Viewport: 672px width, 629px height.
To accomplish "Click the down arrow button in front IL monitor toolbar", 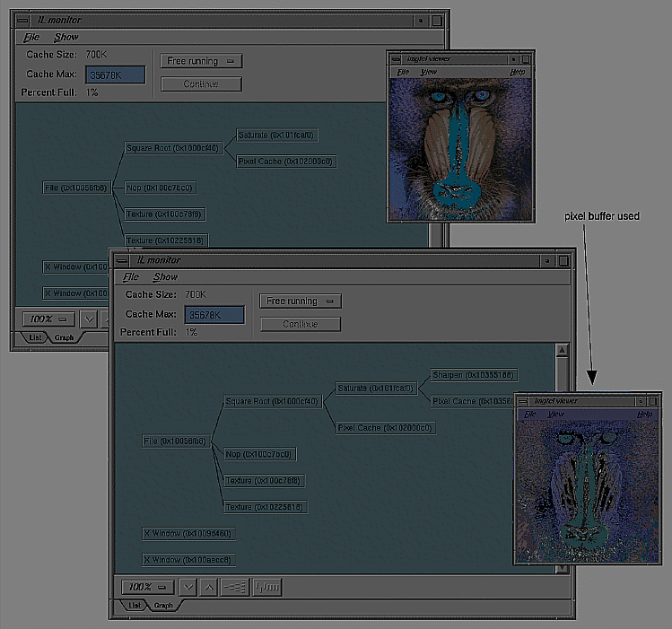I will pyautogui.click(x=188, y=587).
